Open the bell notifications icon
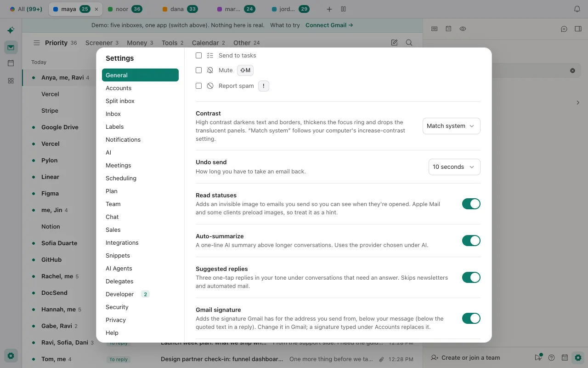The image size is (588, 368). [577, 9]
